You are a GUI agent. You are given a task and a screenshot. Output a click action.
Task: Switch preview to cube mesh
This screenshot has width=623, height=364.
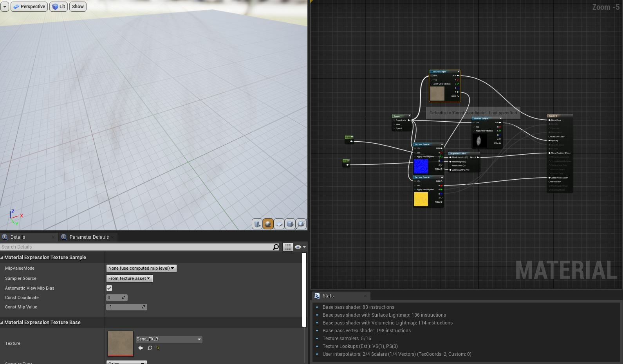pos(290,224)
